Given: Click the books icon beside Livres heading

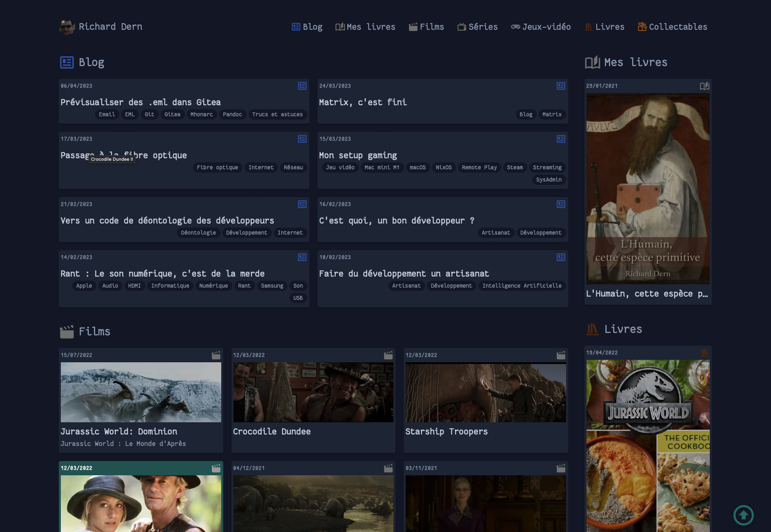Looking at the screenshot, I should 592,329.
